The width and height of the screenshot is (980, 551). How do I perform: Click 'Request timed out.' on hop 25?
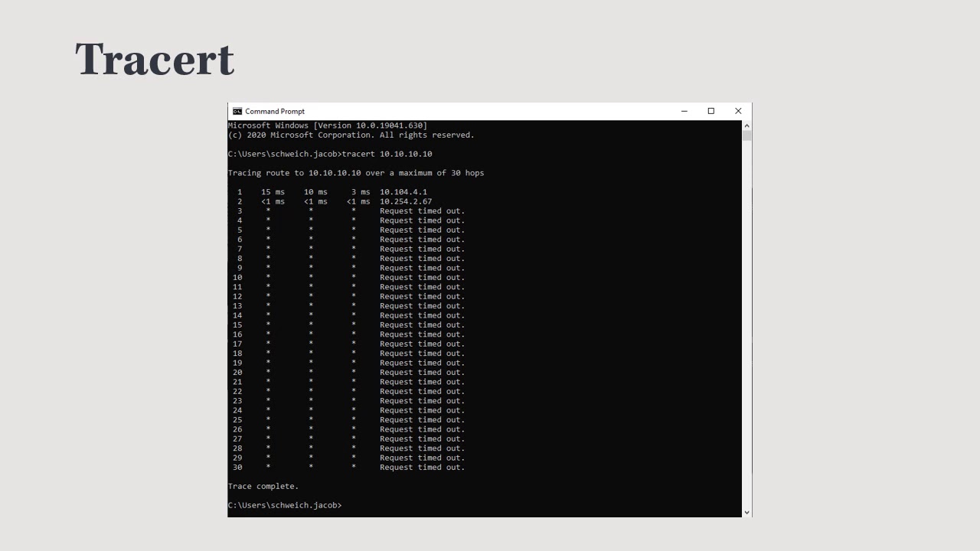(x=423, y=419)
